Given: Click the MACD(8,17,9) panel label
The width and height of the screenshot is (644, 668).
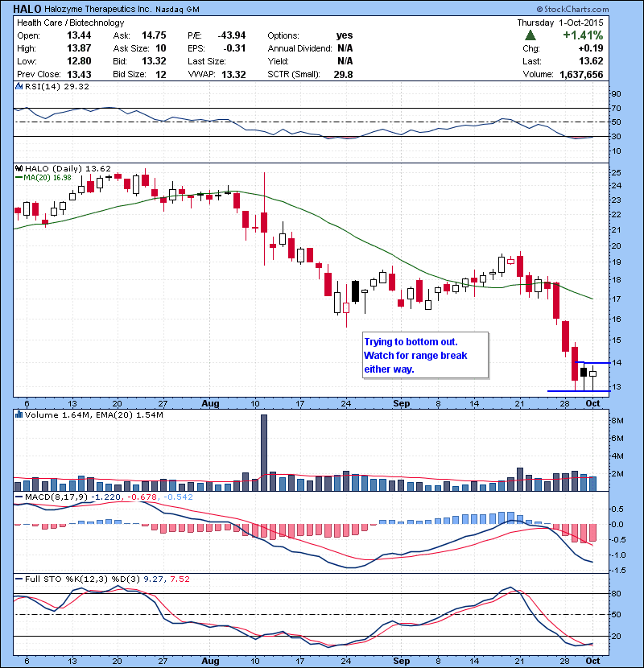Looking at the screenshot, I should click(56, 497).
